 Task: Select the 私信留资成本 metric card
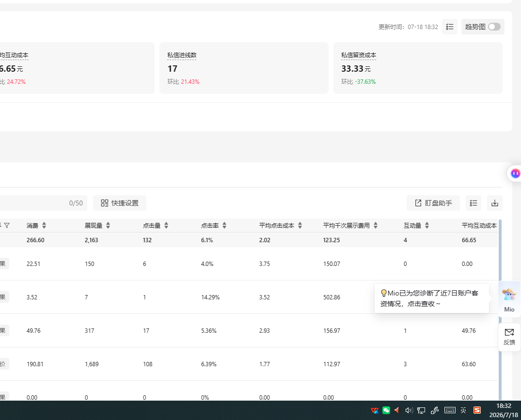tap(418, 68)
